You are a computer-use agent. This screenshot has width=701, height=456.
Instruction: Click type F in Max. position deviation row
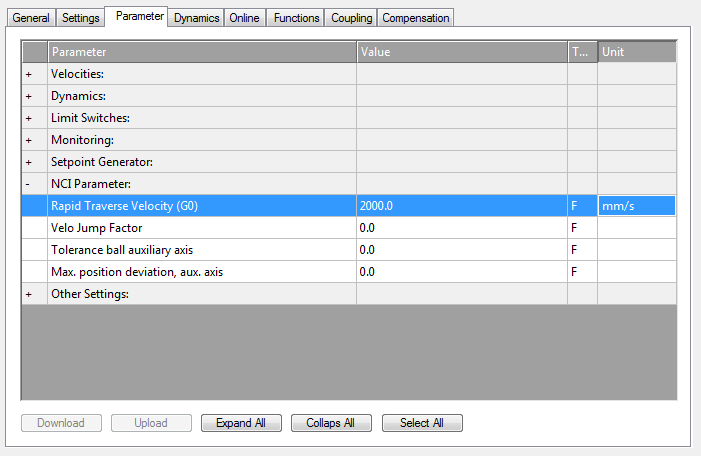click(574, 272)
